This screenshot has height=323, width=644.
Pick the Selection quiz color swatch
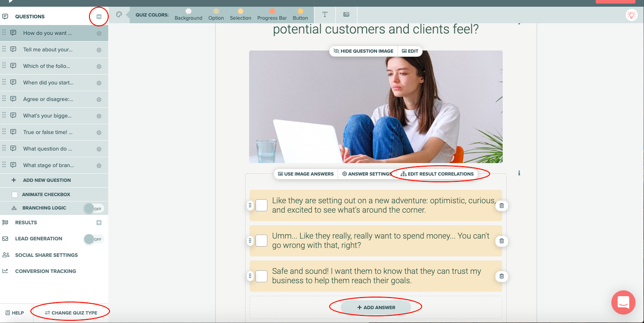tap(241, 11)
